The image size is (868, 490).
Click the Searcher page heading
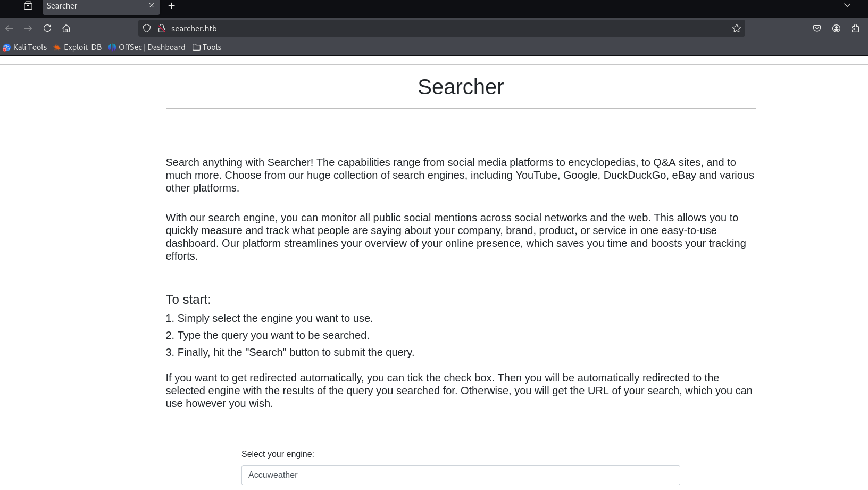461,87
